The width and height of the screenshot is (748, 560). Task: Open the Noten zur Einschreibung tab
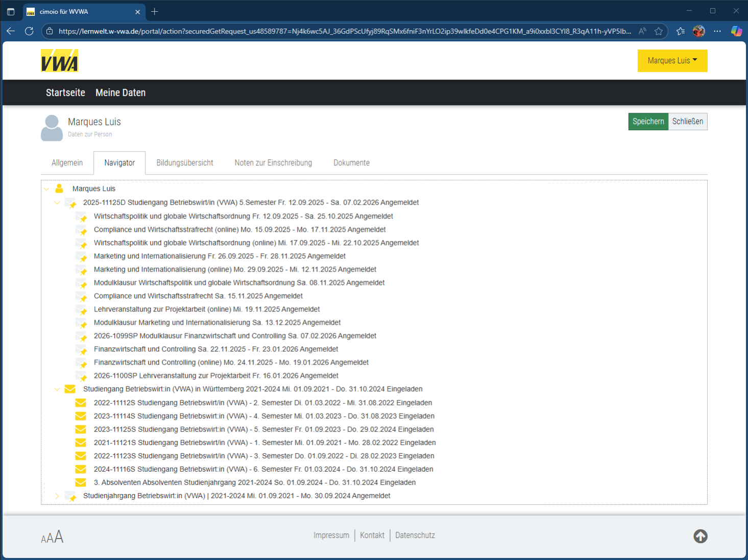point(273,163)
